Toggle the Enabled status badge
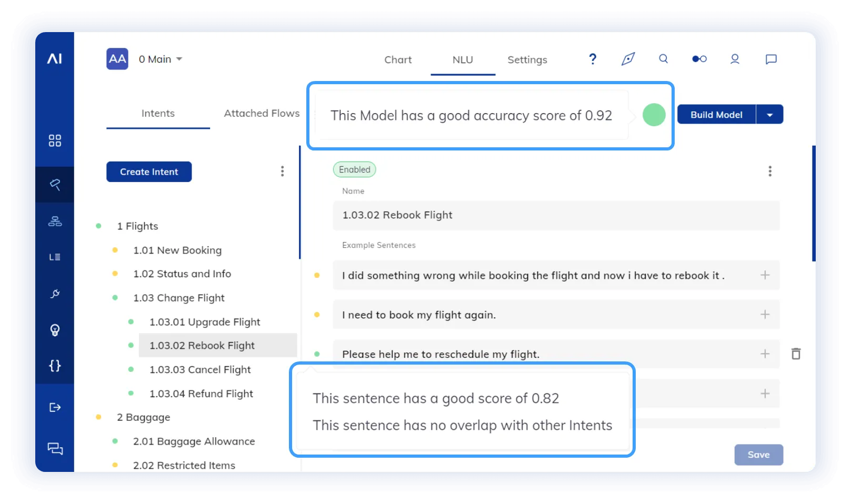 (355, 169)
